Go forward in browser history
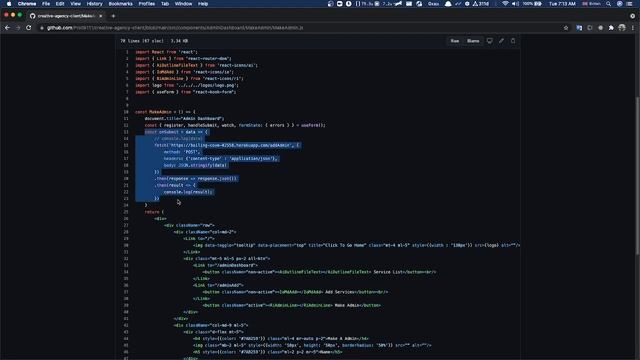Image resolution: width=640 pixels, height=360 pixels. click(x=18, y=28)
